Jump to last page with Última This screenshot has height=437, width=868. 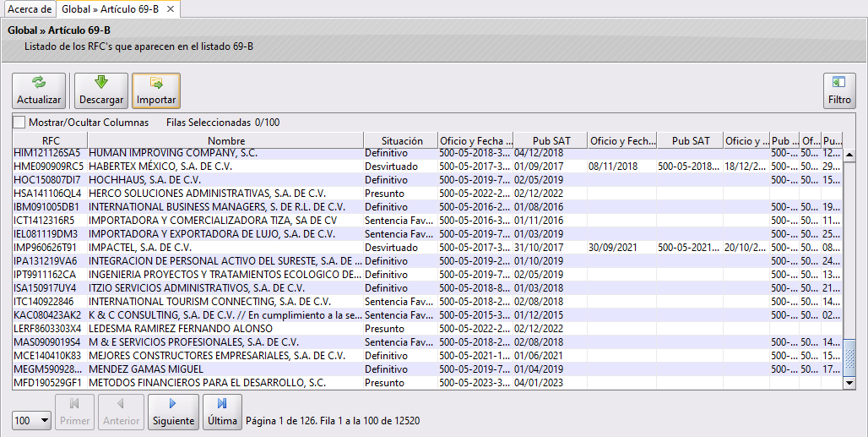pyautogui.click(x=222, y=412)
